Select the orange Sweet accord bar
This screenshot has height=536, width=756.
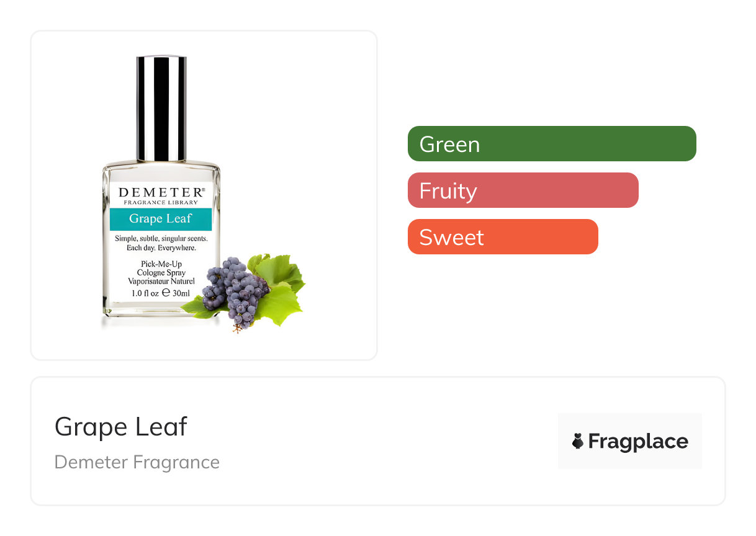502,237
